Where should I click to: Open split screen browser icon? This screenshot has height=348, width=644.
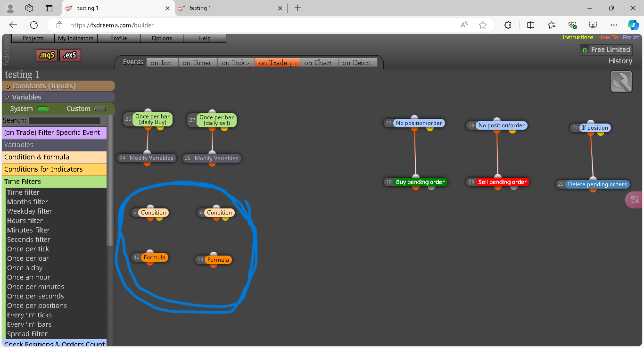pos(530,25)
